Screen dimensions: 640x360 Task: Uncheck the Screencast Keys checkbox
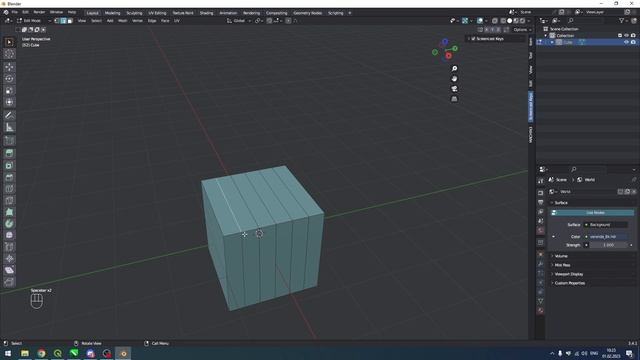[473, 39]
